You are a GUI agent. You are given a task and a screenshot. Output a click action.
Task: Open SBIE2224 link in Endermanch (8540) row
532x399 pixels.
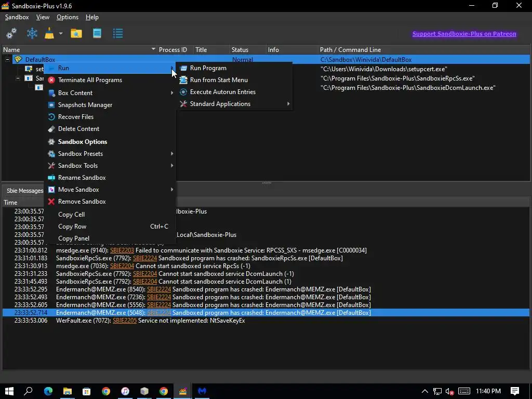tap(159, 289)
